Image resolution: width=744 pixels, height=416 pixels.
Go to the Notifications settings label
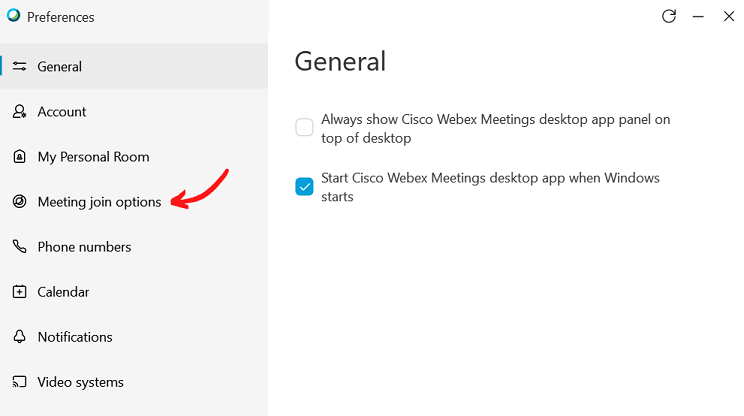coord(75,337)
